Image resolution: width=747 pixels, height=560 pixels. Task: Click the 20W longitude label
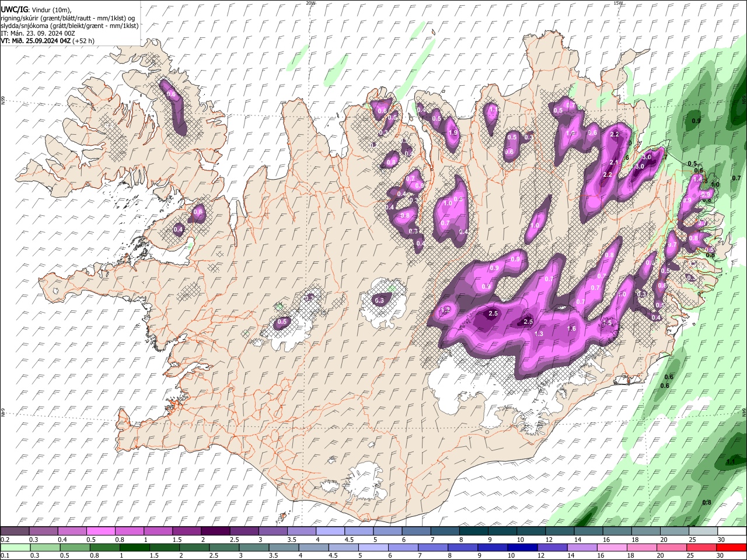point(310,3)
